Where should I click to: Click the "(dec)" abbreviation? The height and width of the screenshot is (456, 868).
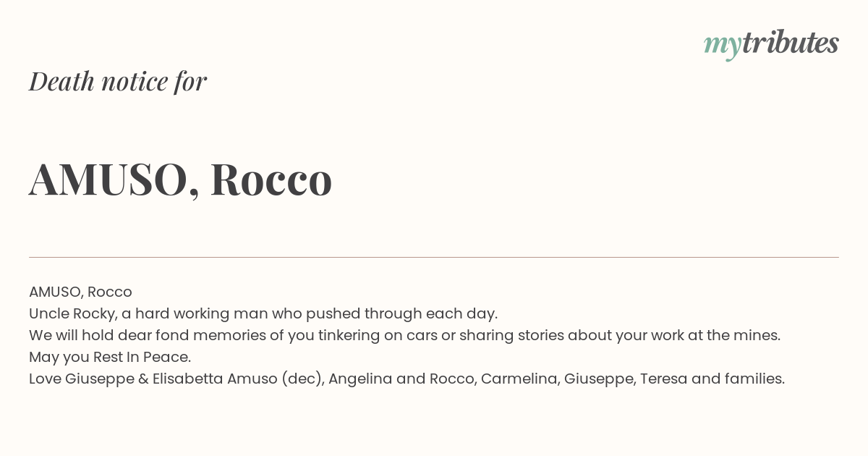(x=302, y=379)
